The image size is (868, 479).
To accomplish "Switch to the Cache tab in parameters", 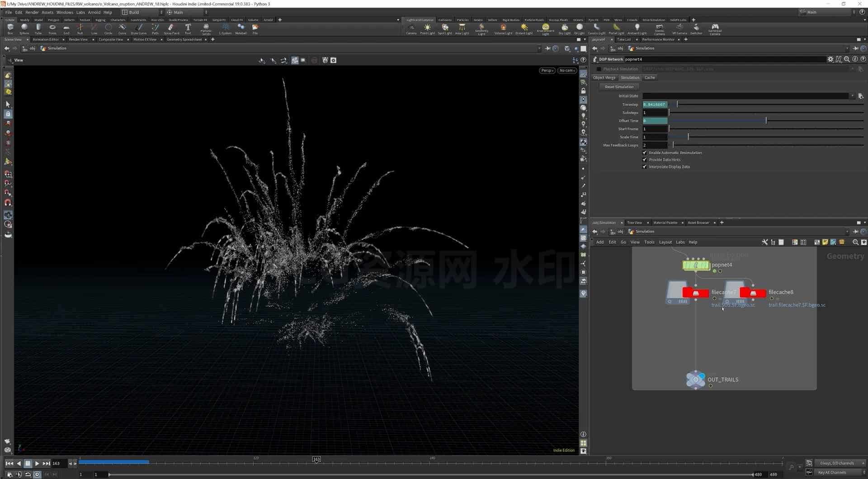I will pos(649,78).
